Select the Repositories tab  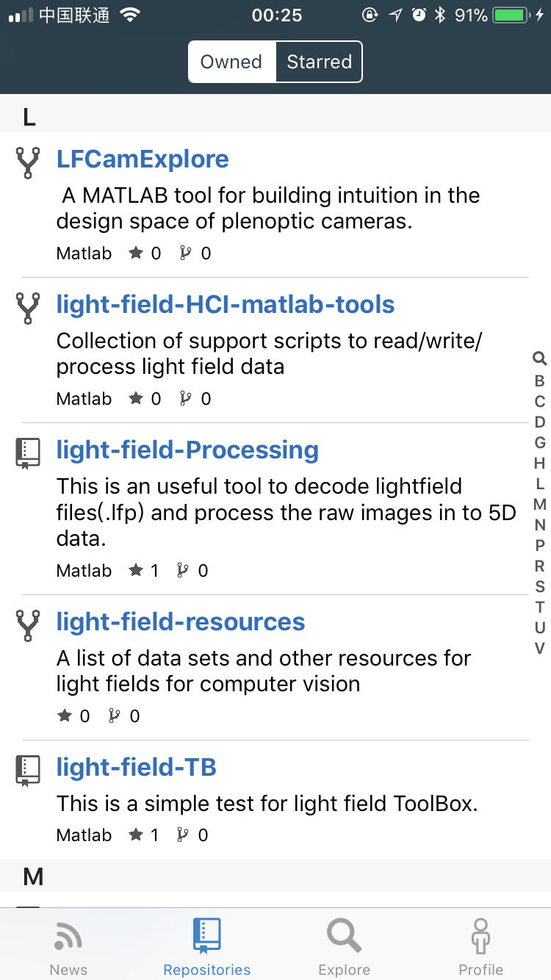point(206,947)
